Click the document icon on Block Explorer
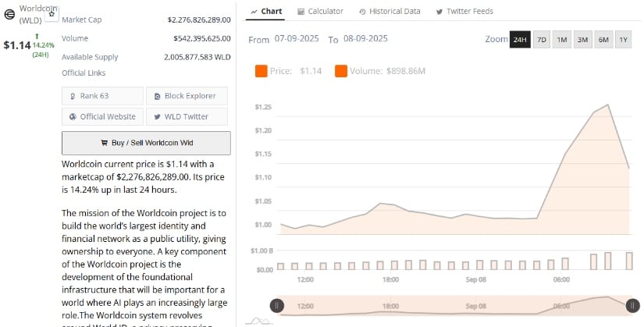The width and height of the screenshot is (644, 327). click(157, 96)
